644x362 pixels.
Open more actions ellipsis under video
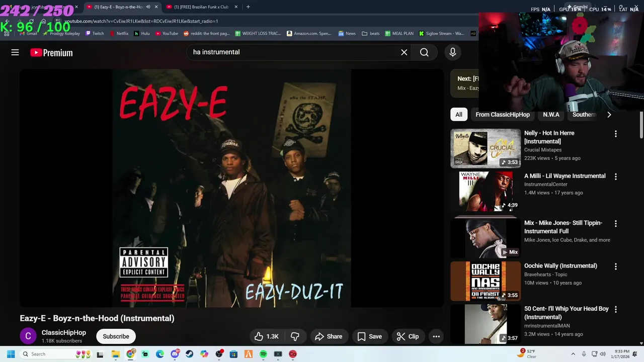436,336
